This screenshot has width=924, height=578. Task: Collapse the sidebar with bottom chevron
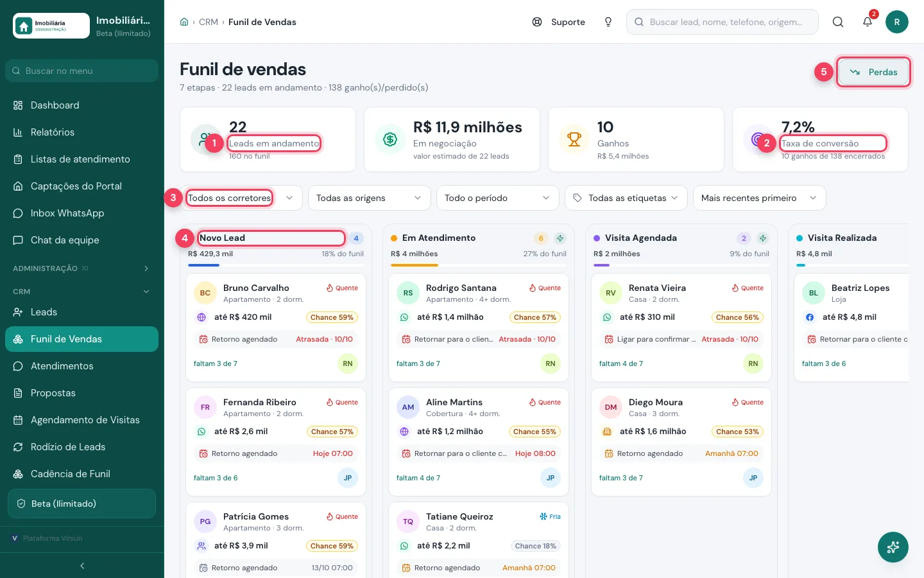coord(82,566)
